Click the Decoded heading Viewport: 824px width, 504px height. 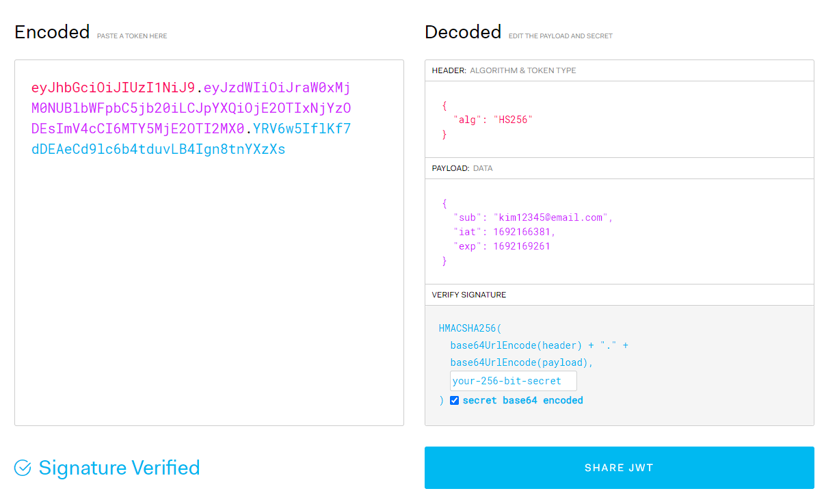[463, 32]
